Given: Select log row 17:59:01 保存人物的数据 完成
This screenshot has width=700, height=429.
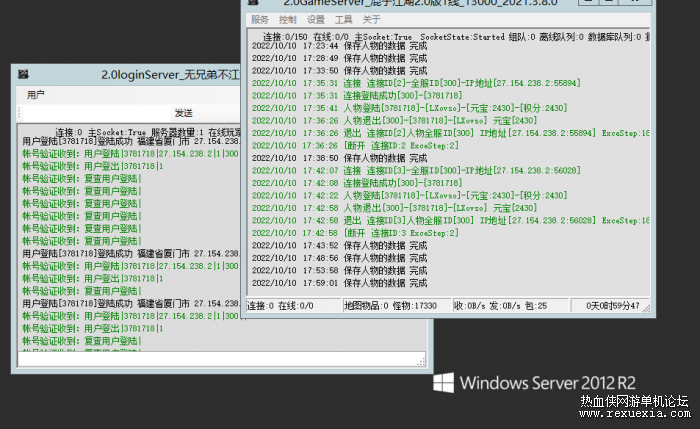Looking at the screenshot, I should (339, 283).
